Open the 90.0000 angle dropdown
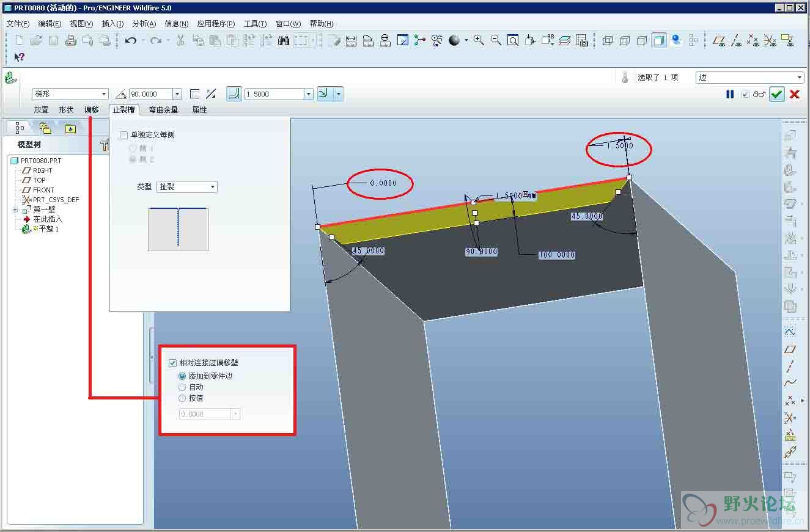The height and width of the screenshot is (532, 810). [x=177, y=94]
